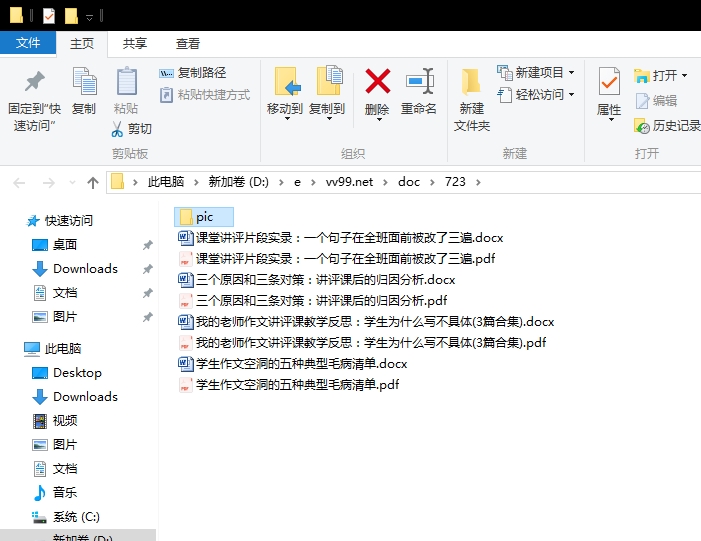The image size is (701, 541).
Task: Click 此电脑 in the address bar
Action: pyautogui.click(x=166, y=182)
